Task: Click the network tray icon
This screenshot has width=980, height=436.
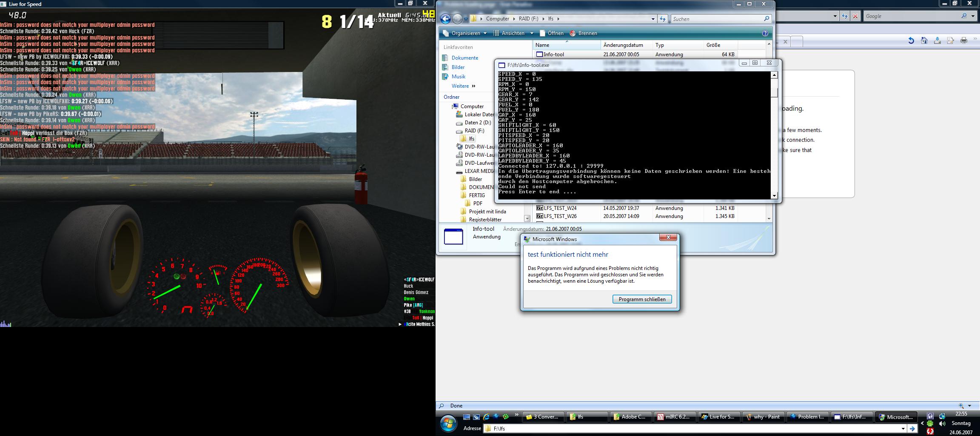Action: tap(942, 416)
